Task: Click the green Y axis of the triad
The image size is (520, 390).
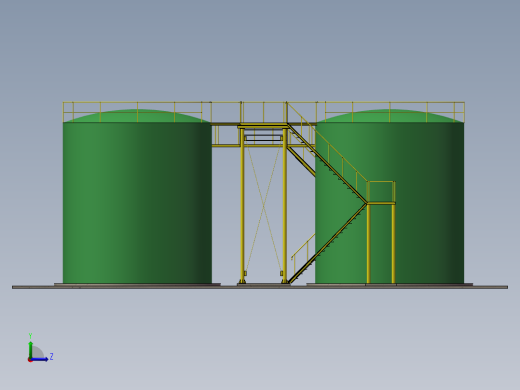Action: pos(30,350)
